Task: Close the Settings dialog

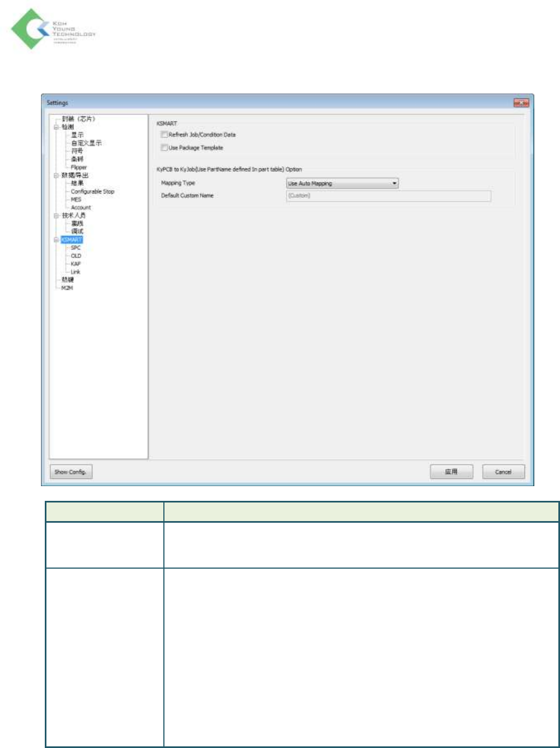Action: click(521, 103)
